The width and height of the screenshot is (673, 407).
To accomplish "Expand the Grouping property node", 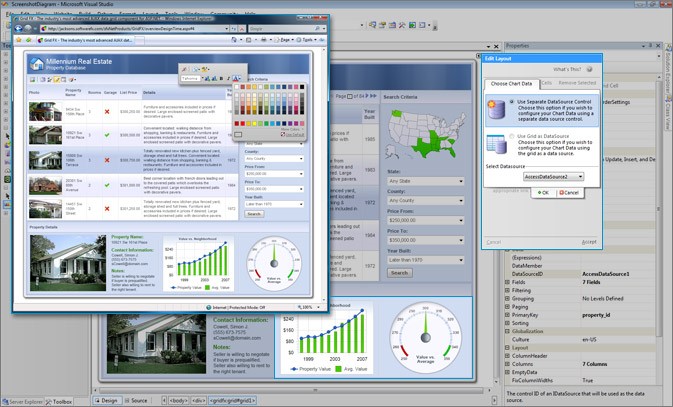I will (507, 298).
